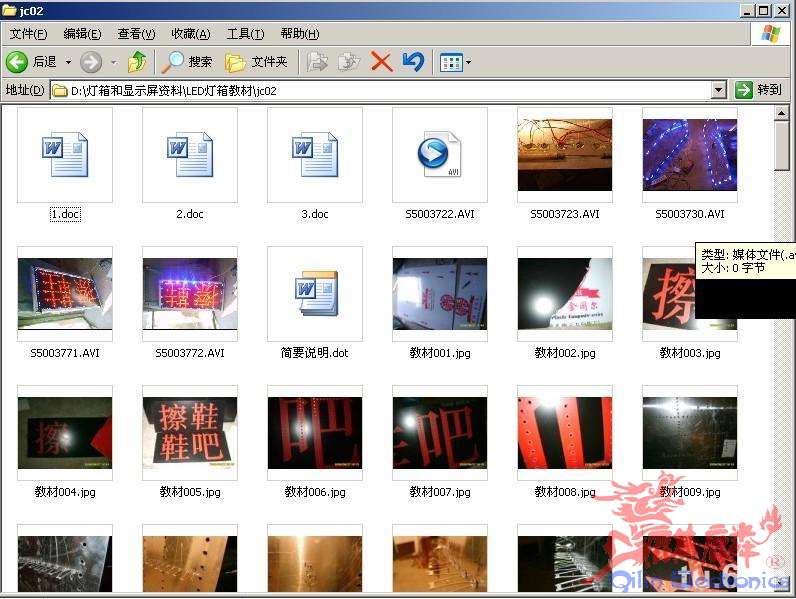
Task: Select the S5003723.AVI video thumbnail
Action: pyautogui.click(x=565, y=154)
